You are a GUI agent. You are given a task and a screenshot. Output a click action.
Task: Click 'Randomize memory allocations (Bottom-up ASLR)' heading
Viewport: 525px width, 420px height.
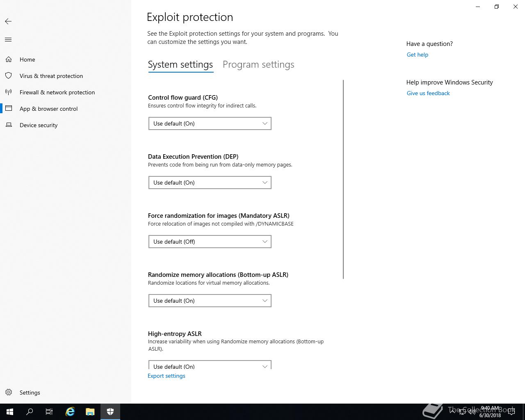(x=218, y=275)
